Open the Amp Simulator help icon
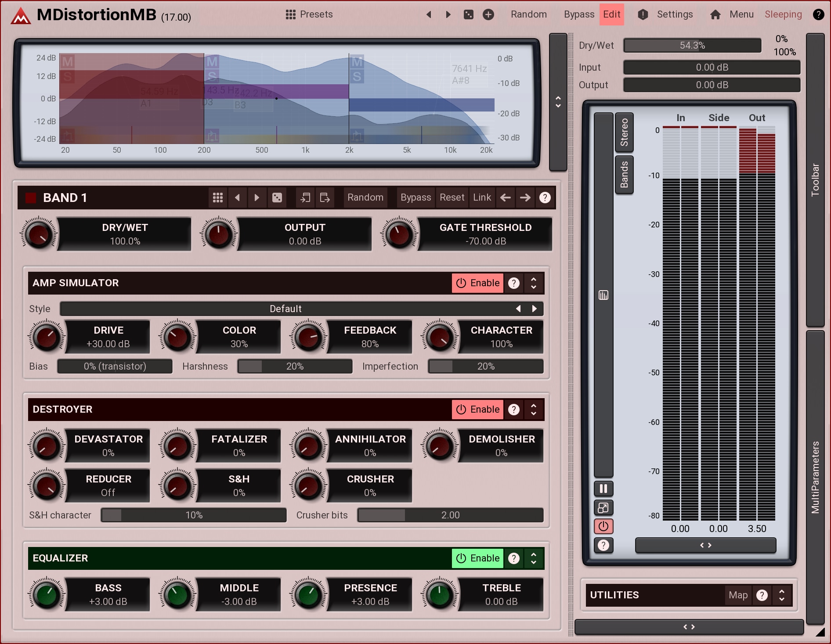Screen dimensions: 831x644 click(x=514, y=283)
